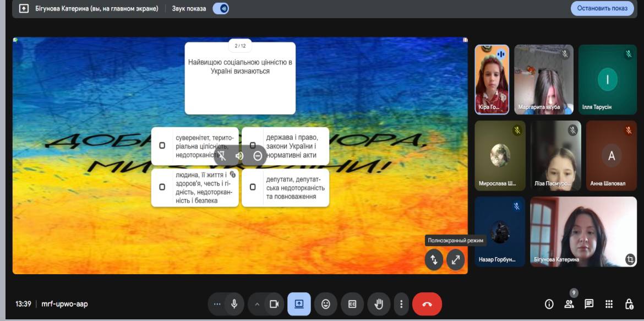Open the activities grid icon
Image resolution: width=644 pixels, height=321 pixels.
coord(609,304)
